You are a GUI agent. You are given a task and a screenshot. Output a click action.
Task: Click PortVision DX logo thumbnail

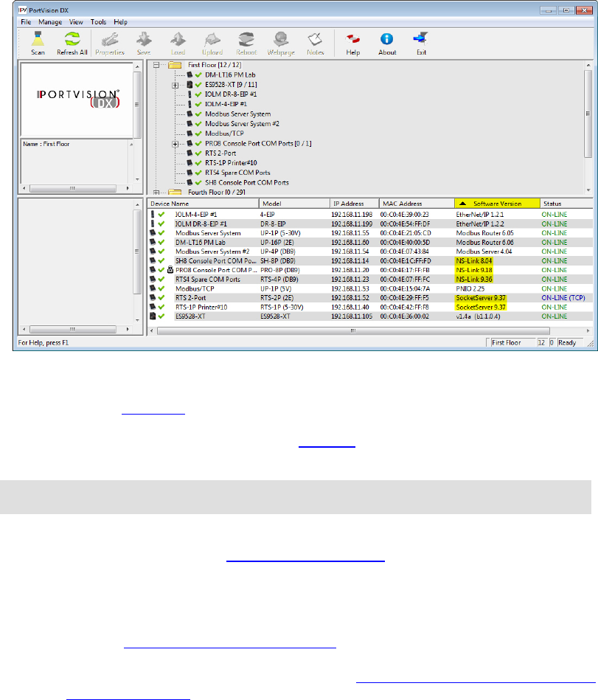(x=77, y=99)
